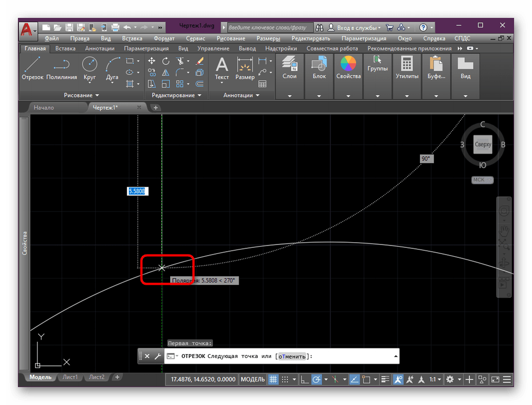Toggle ortho mode in status bar
This screenshot has height=405, width=532.
pos(304,379)
